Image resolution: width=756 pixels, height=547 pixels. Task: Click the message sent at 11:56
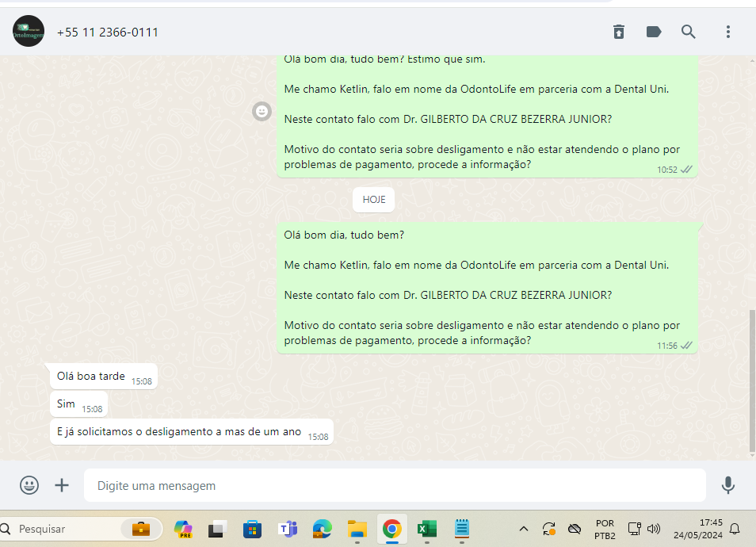(x=487, y=288)
